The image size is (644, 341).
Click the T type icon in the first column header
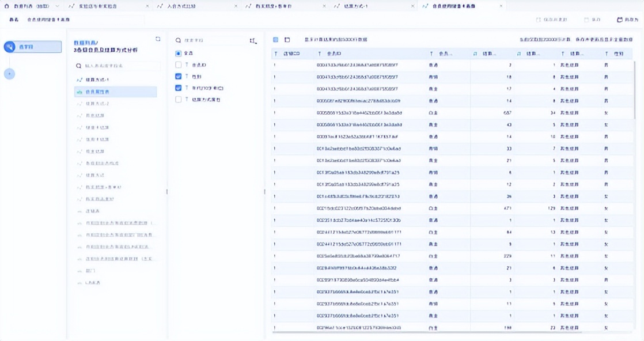[275, 54]
